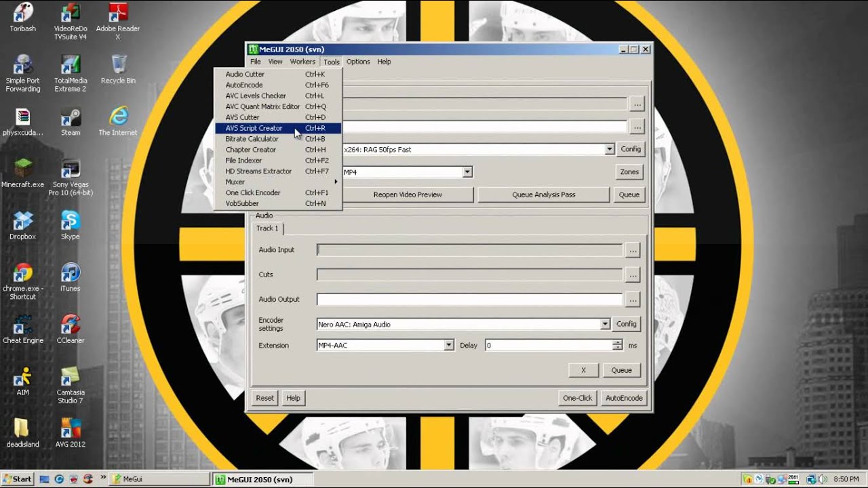Viewport: 868px width, 488px height.
Task: Launch Minecraft.exe from desktop
Action: [x=22, y=174]
